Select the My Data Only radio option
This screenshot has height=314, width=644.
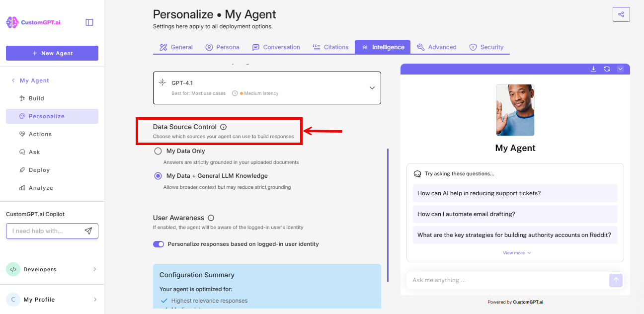[x=158, y=151]
